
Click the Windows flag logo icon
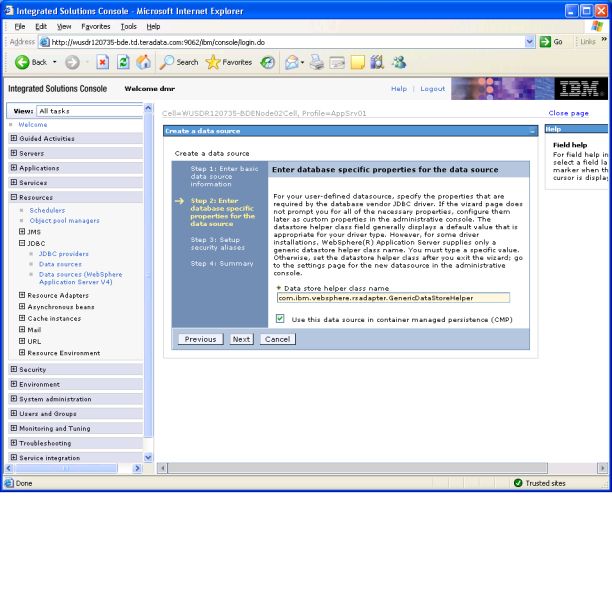597,27
